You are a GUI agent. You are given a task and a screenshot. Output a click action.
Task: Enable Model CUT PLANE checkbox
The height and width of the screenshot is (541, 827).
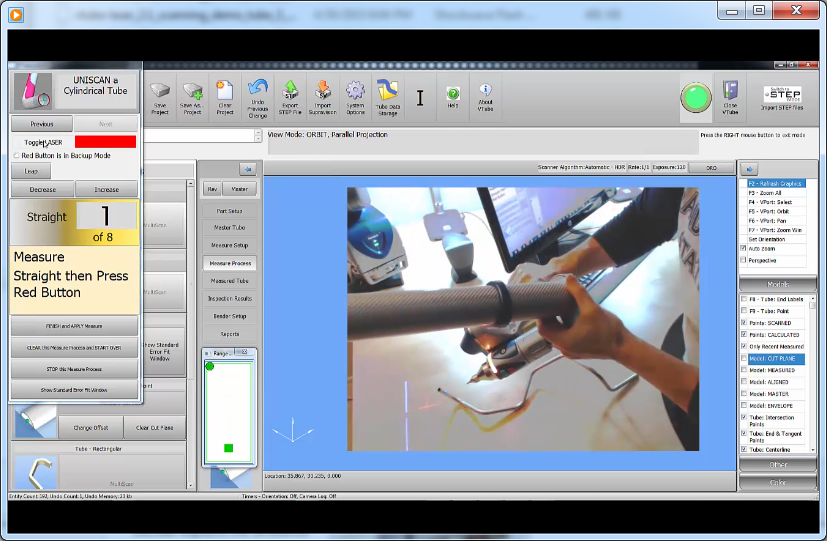point(744,359)
